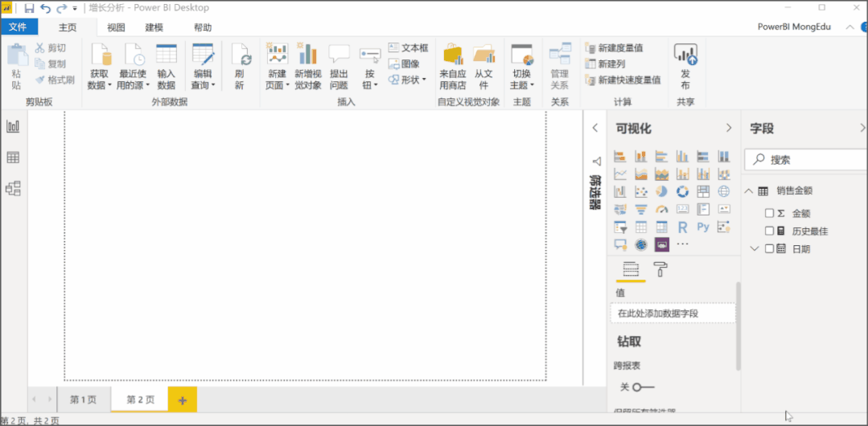Switch to the 建模 ribbon tab

[154, 27]
